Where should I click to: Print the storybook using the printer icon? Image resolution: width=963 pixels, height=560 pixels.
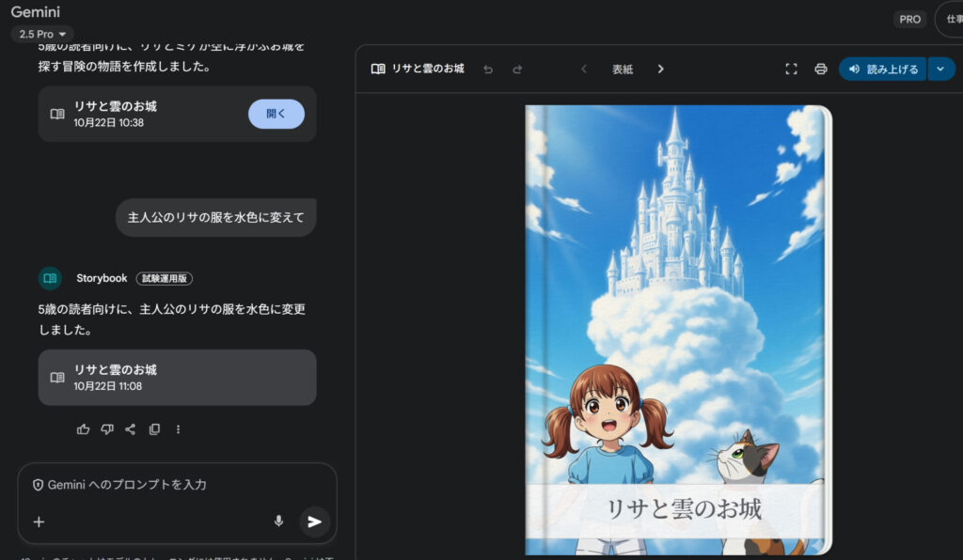[x=820, y=69]
